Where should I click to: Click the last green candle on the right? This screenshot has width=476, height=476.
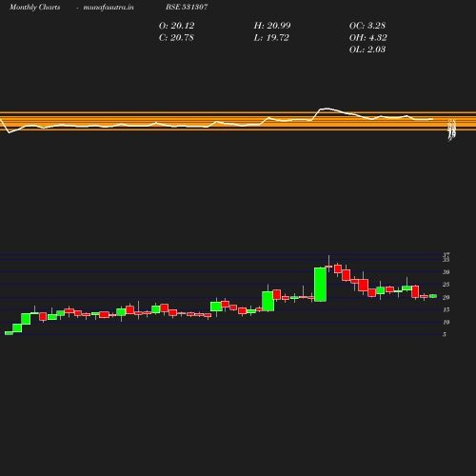click(433, 296)
